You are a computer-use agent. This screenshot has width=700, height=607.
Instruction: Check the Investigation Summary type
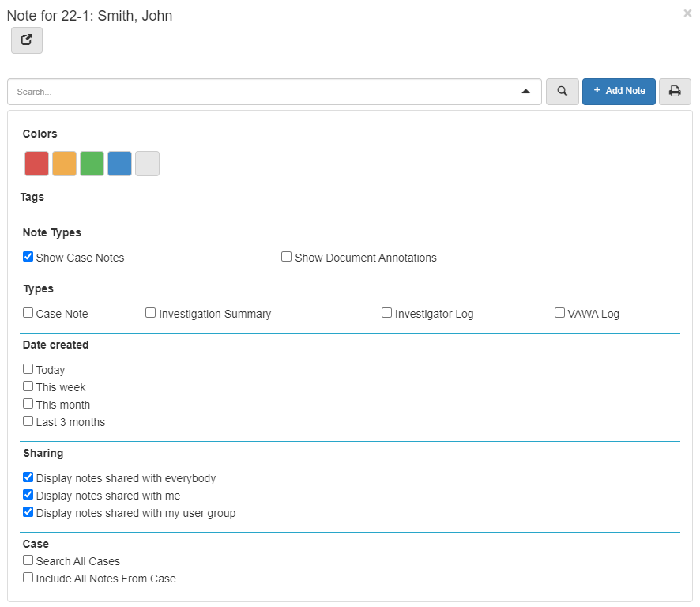(151, 313)
